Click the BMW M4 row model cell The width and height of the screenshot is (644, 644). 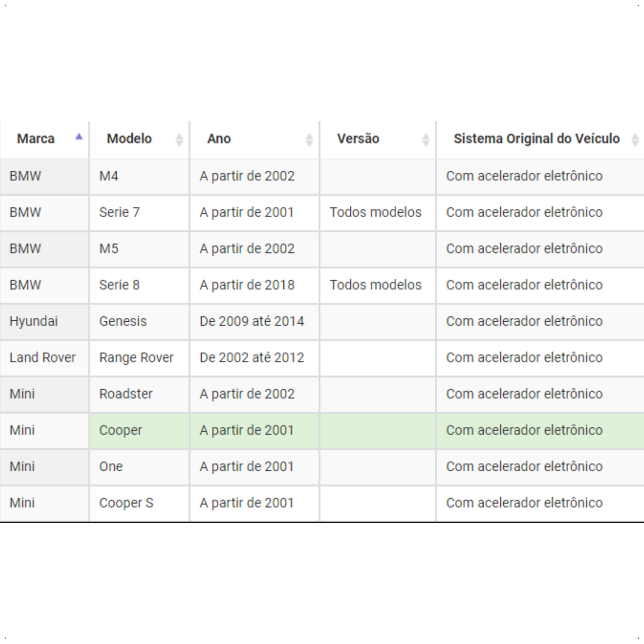(x=139, y=176)
